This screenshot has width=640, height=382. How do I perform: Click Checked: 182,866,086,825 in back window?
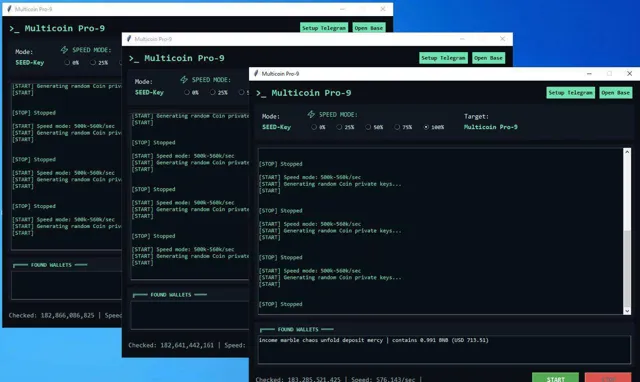click(51, 315)
